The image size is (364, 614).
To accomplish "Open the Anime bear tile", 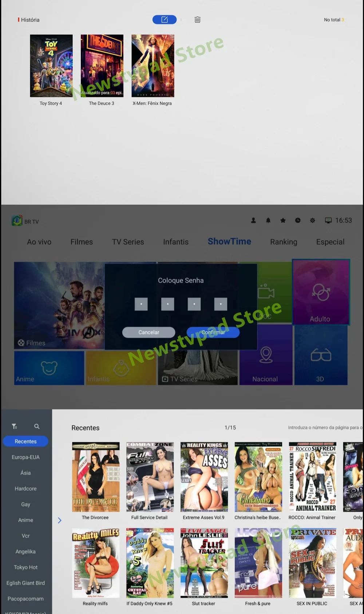I will [49, 368].
